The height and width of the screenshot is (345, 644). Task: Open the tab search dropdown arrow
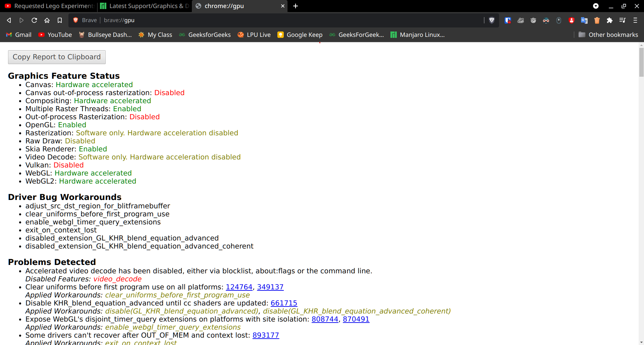(596, 6)
